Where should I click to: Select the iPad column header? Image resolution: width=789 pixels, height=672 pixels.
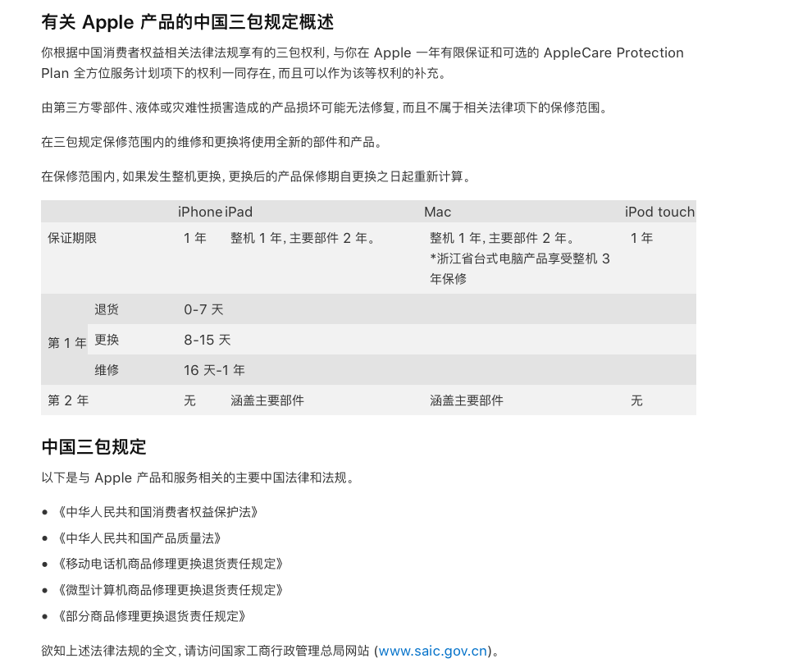tap(239, 212)
